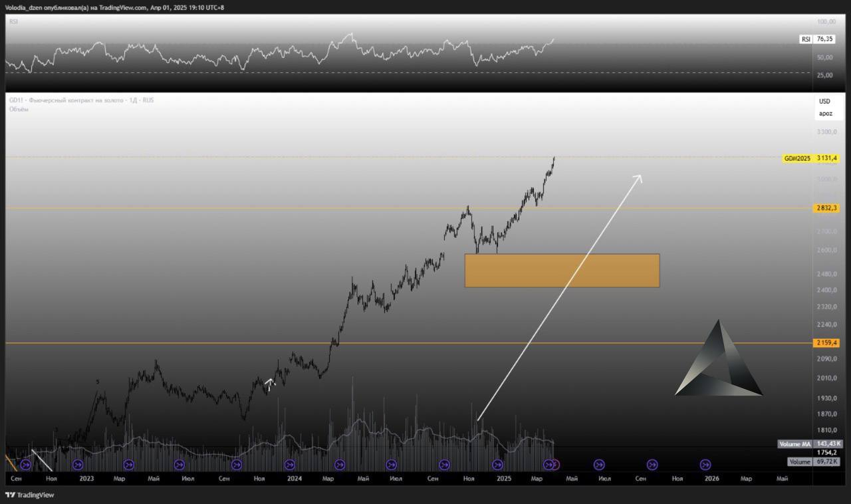Click the Объём volume indicator legend

pyautogui.click(x=19, y=109)
